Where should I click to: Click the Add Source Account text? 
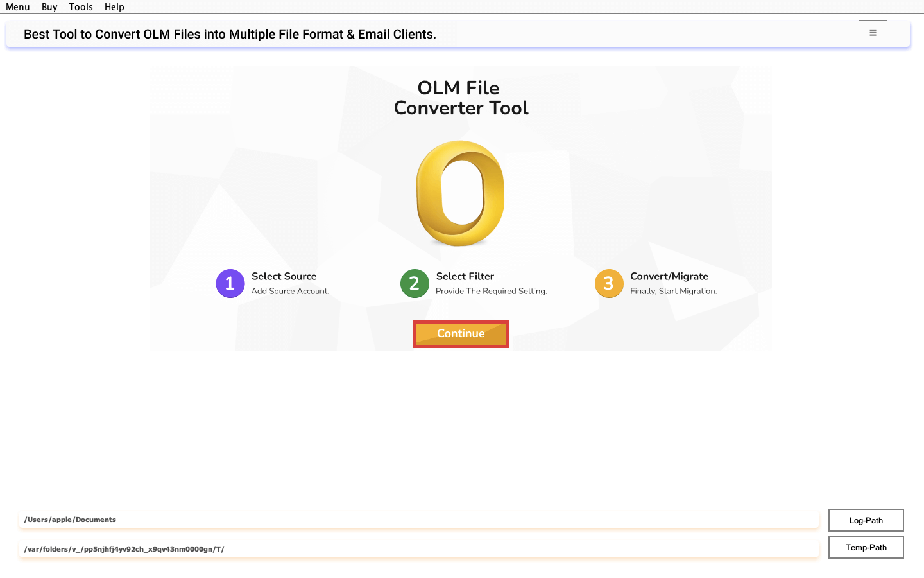click(291, 291)
